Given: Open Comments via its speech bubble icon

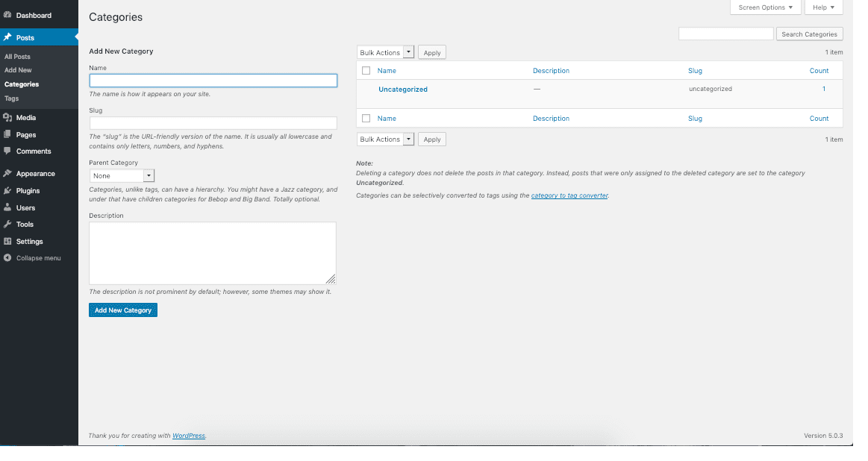Looking at the screenshot, I should tap(9, 151).
